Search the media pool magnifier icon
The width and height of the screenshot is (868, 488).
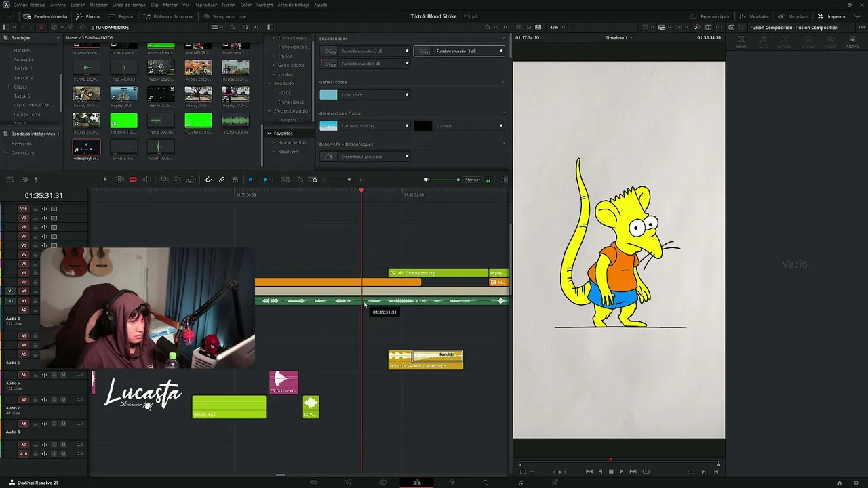233,28
